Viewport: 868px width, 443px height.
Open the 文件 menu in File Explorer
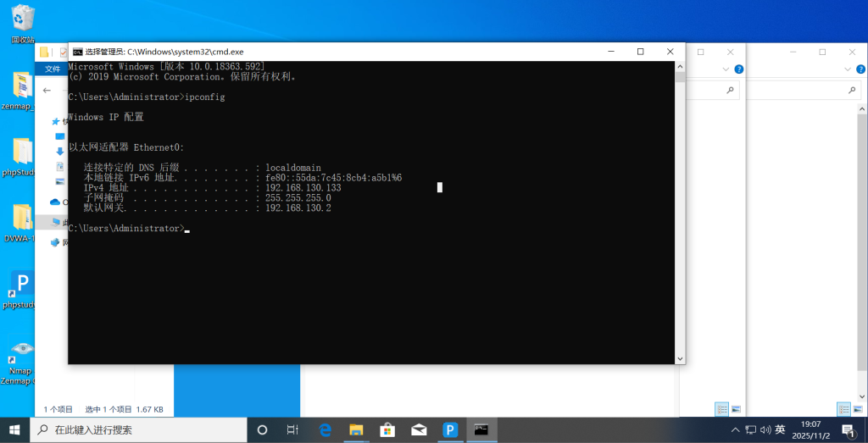[53, 69]
